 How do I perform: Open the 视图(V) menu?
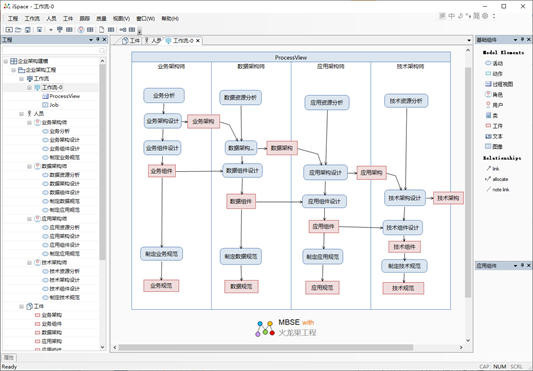point(121,18)
